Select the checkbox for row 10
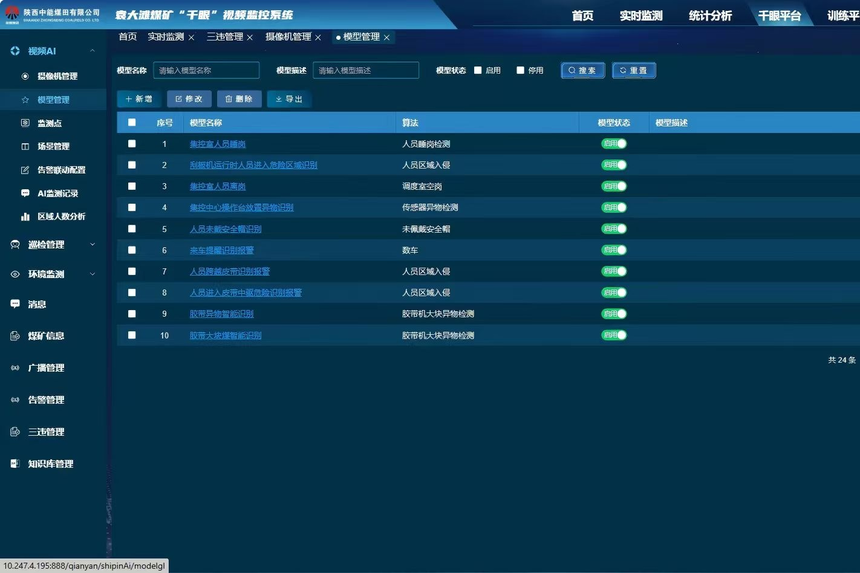This screenshot has width=860, height=573. click(132, 335)
